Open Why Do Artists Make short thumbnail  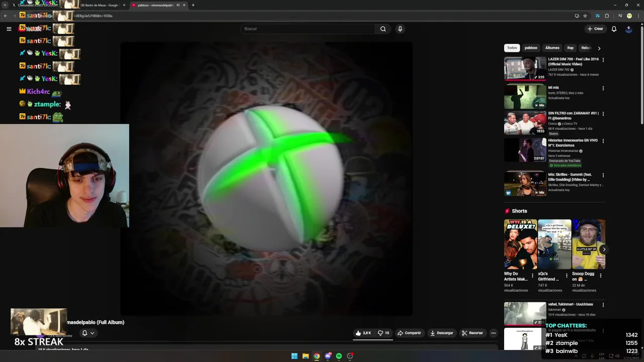coord(520,244)
